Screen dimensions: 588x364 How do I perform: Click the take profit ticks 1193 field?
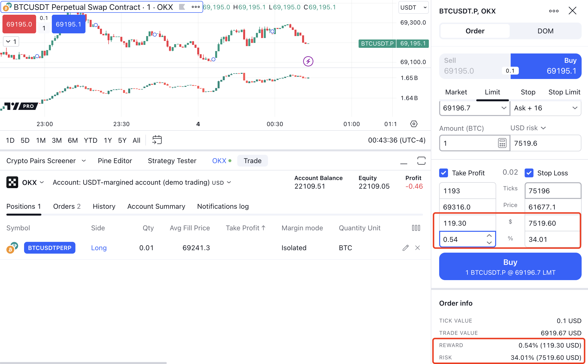467,191
